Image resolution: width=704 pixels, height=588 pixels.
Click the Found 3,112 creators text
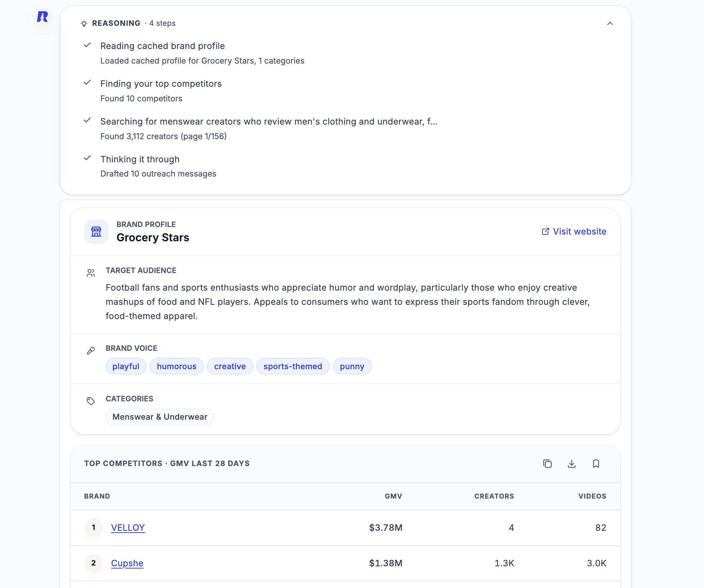tap(163, 137)
